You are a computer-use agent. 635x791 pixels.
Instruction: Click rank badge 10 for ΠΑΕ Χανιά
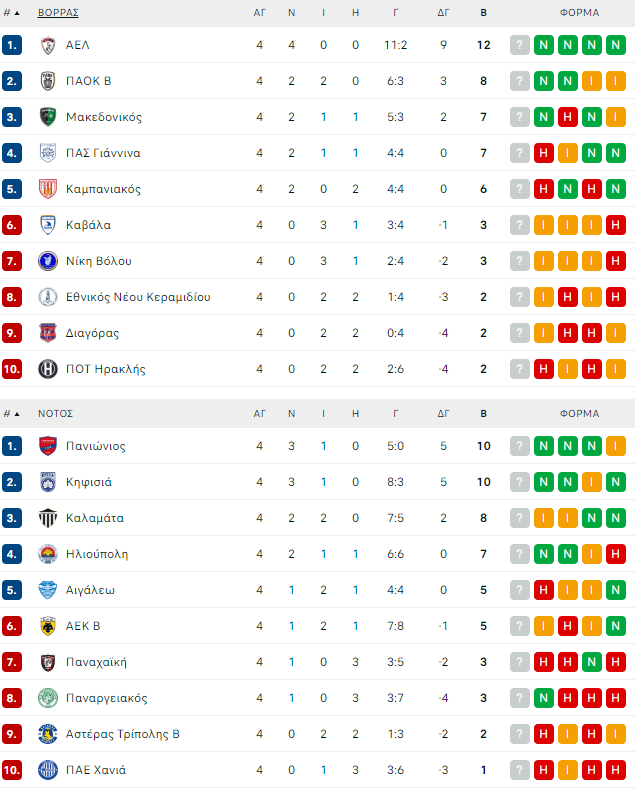12,770
